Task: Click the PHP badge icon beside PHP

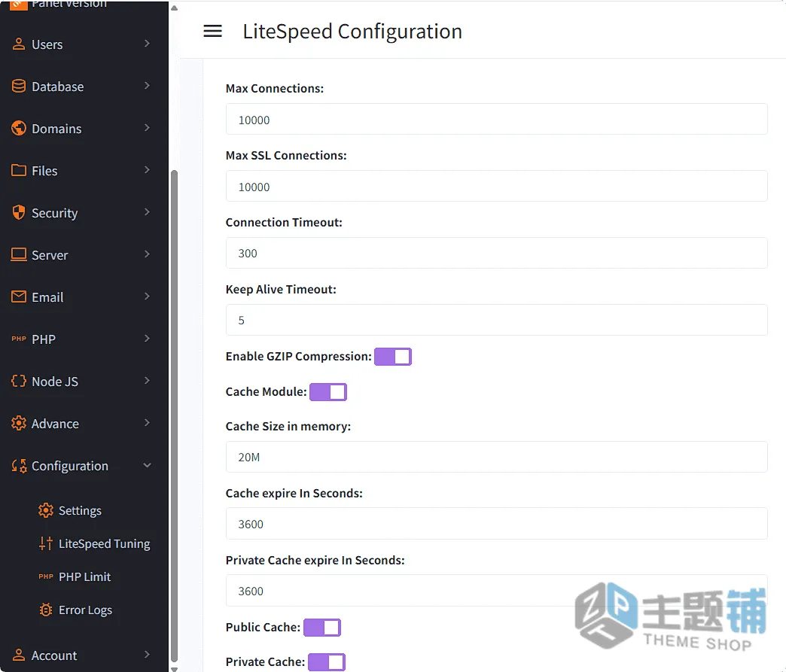Action: point(19,339)
